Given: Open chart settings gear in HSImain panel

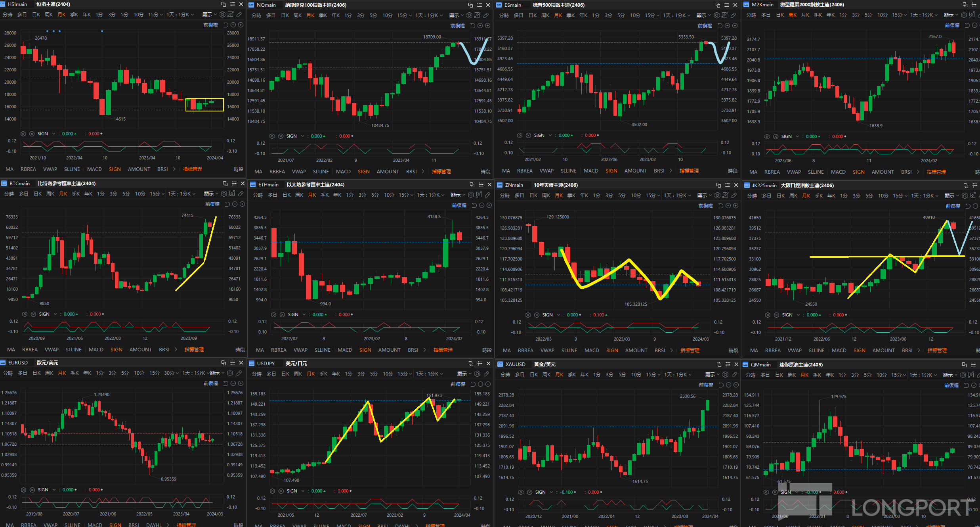Looking at the screenshot, I should (x=222, y=14).
